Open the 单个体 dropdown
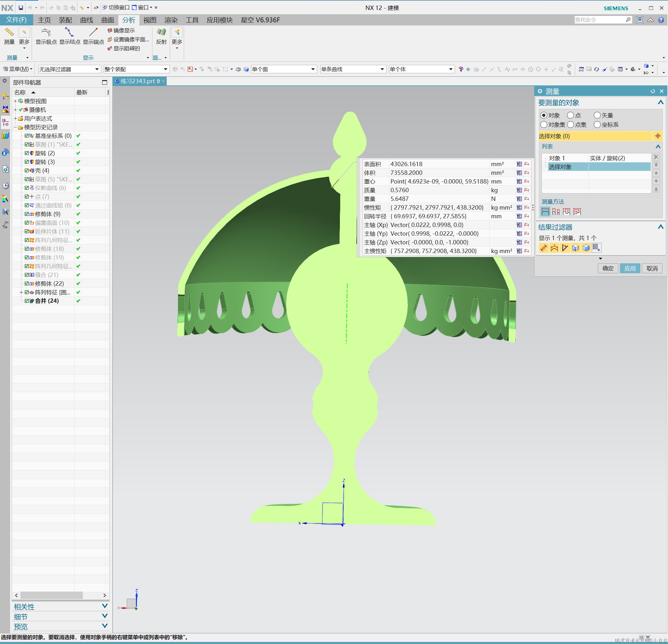668x644 pixels. pos(422,69)
